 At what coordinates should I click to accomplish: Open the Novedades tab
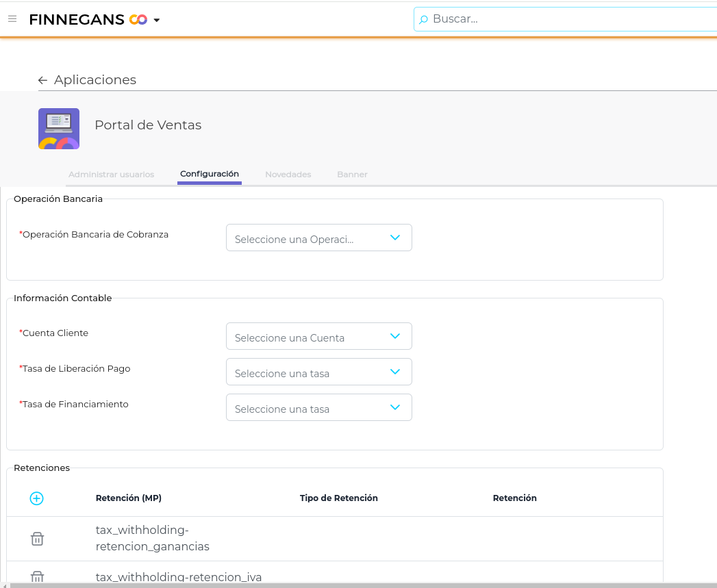tap(288, 175)
